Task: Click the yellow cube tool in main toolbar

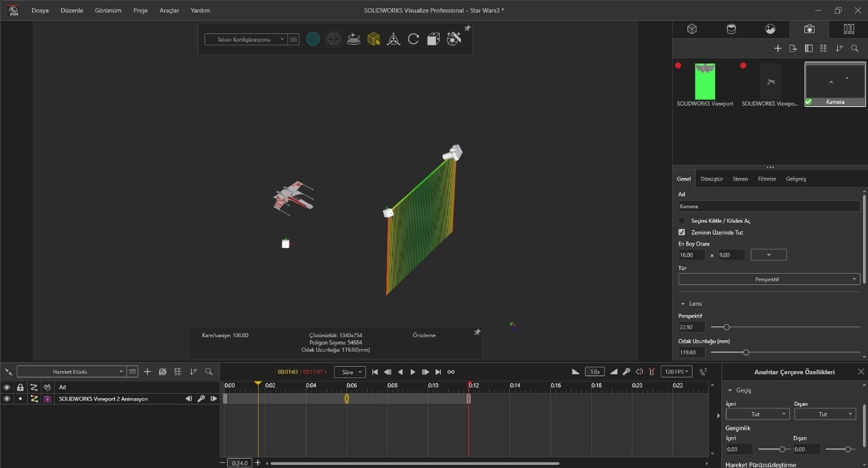Action: tap(374, 39)
